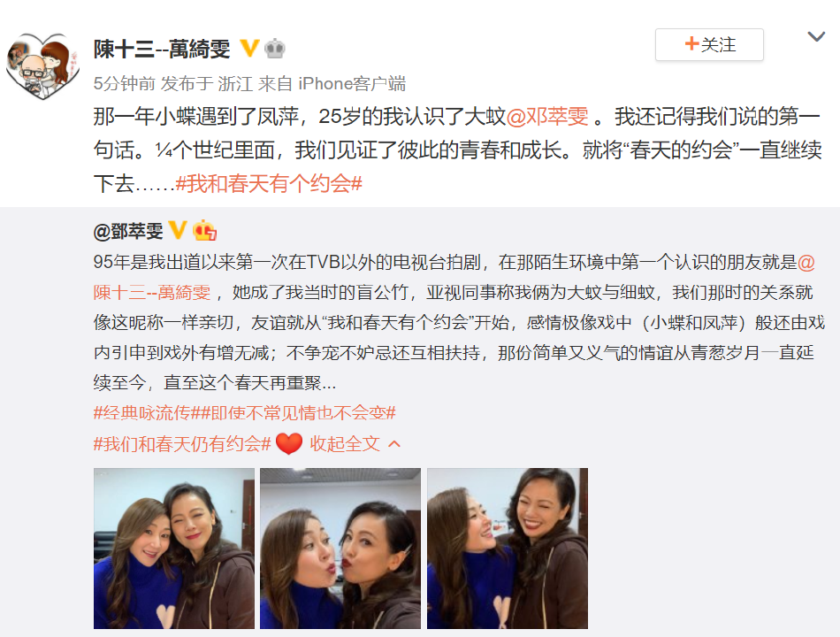The image size is (840, 637).
Task: Follow this user with the 关注 button
Action: point(709,44)
